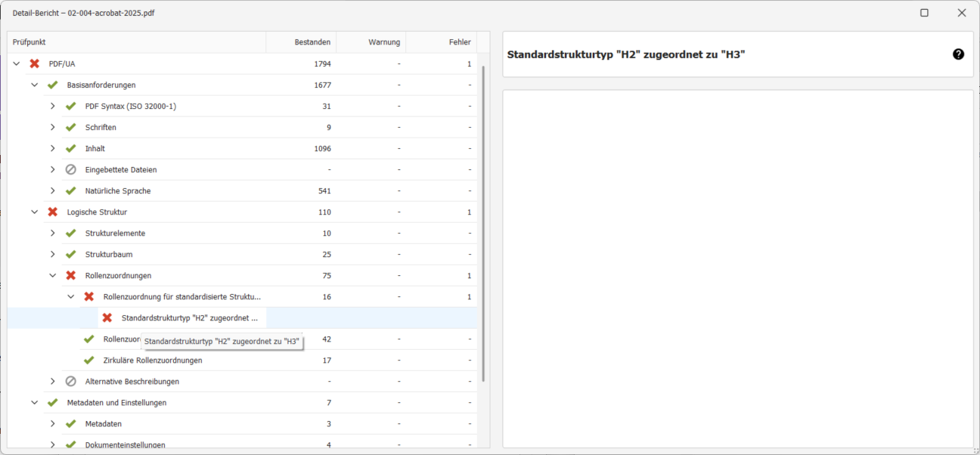Select the Strukturbaum row

pos(109,255)
